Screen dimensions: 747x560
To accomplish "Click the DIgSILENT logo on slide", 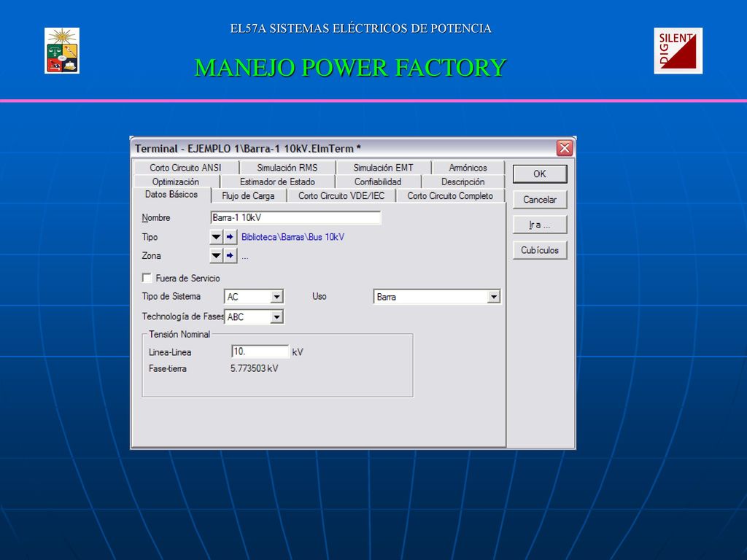I will click(x=678, y=50).
